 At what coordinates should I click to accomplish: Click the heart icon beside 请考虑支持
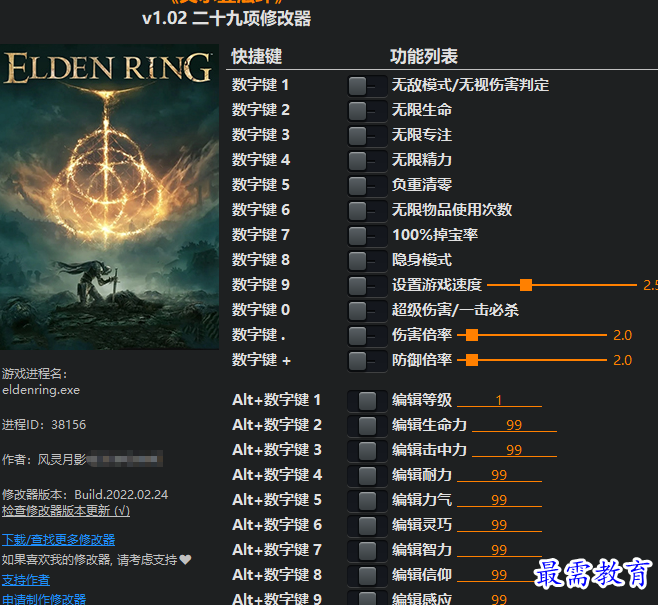click(x=185, y=559)
